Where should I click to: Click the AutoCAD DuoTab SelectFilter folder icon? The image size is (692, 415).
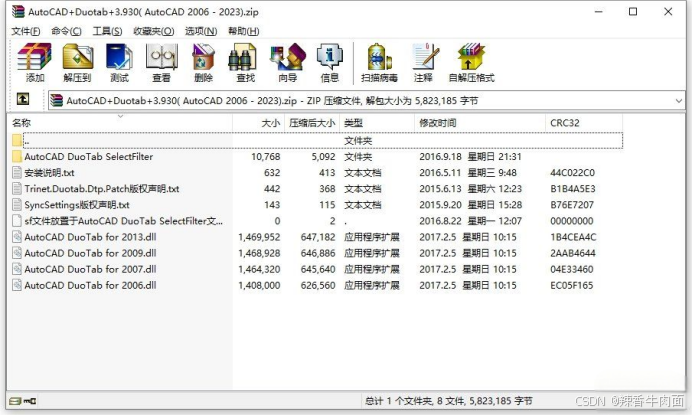coord(17,156)
